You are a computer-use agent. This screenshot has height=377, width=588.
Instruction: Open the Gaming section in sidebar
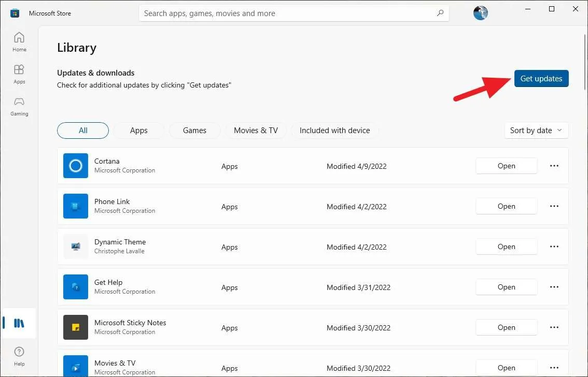19,106
